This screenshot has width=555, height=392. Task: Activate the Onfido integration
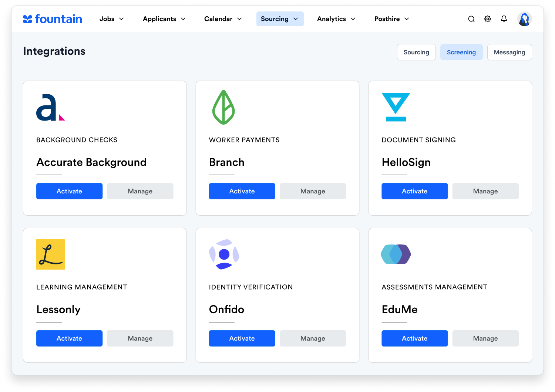242,338
